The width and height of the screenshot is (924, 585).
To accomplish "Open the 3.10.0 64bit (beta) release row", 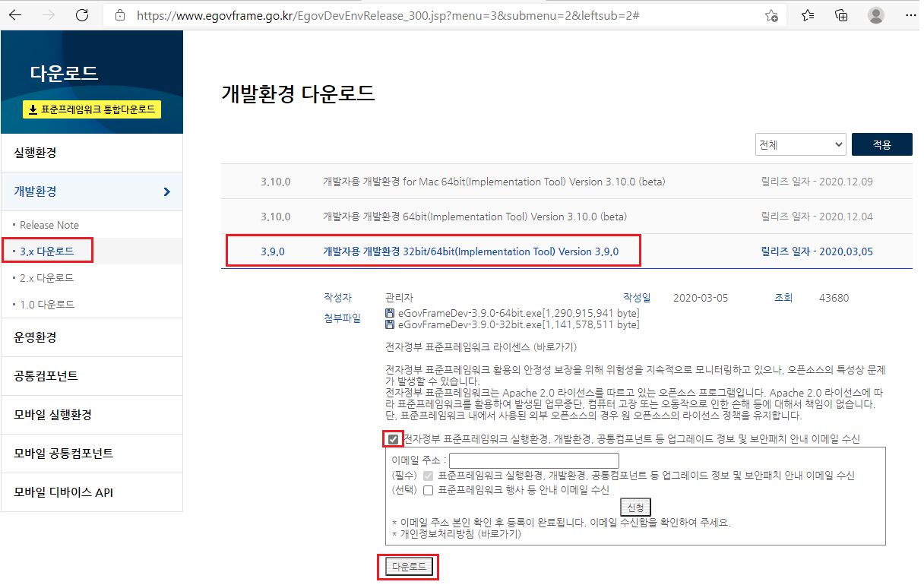I will (x=567, y=217).
